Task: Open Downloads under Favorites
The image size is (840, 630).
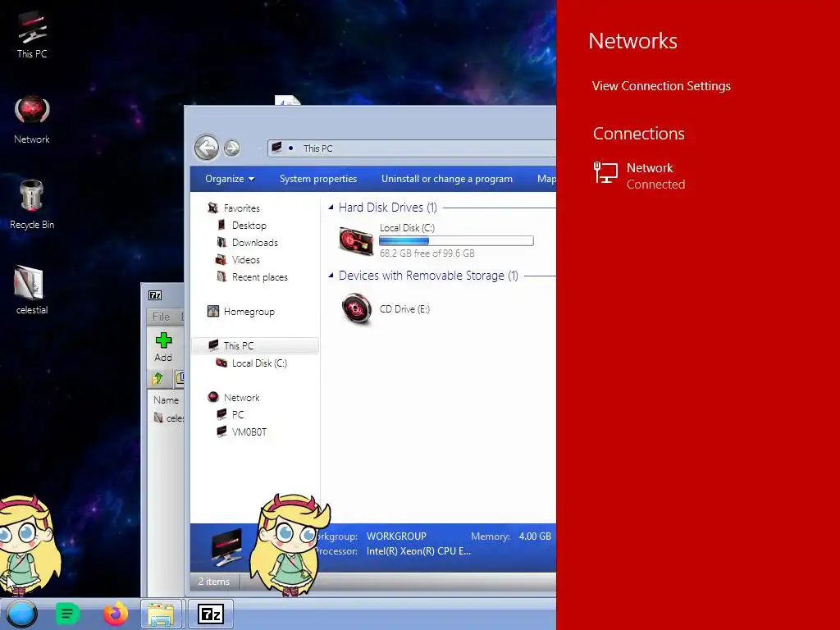Action: pyautogui.click(x=254, y=242)
